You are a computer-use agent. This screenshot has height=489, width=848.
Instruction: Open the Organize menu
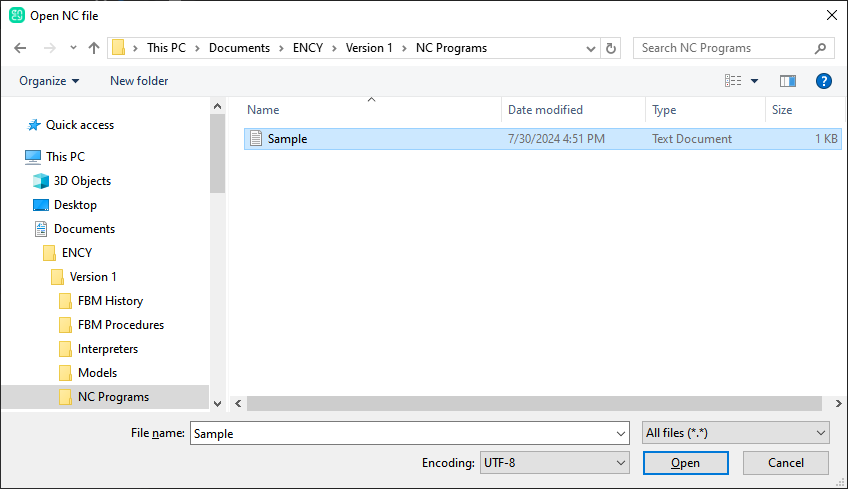coord(48,81)
